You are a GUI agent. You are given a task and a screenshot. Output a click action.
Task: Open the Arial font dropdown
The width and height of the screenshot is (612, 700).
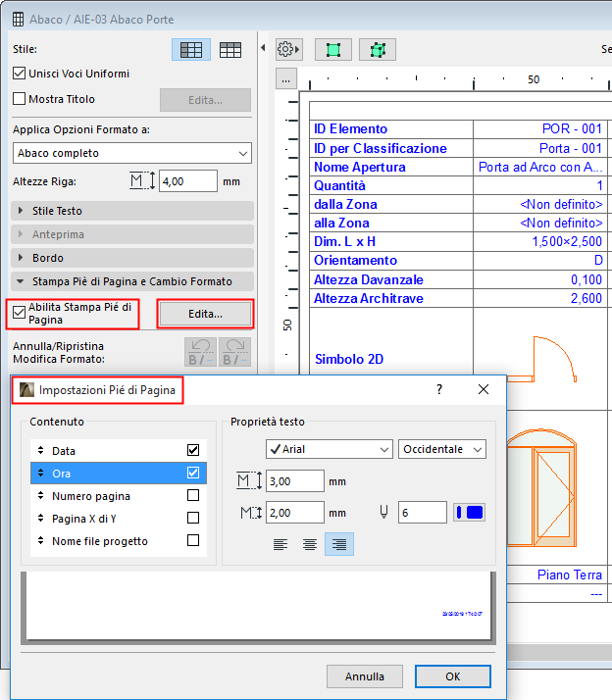coord(330,449)
